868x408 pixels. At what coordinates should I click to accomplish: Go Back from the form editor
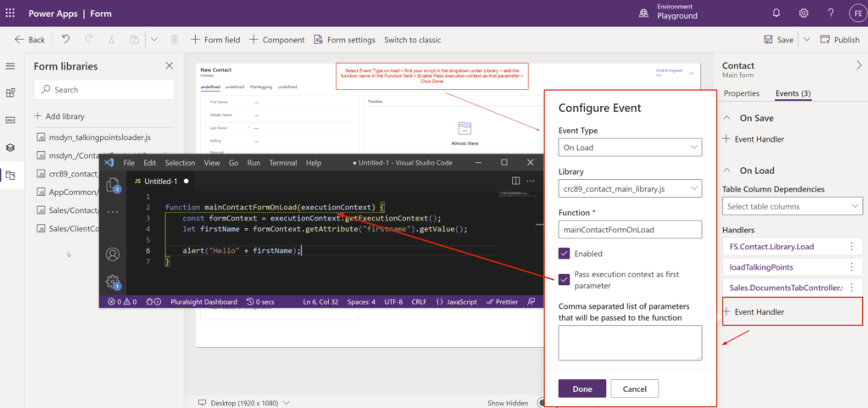30,39
